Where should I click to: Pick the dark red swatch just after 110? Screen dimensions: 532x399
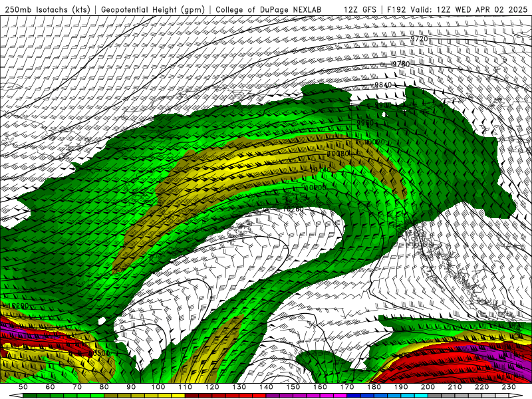[192, 396]
